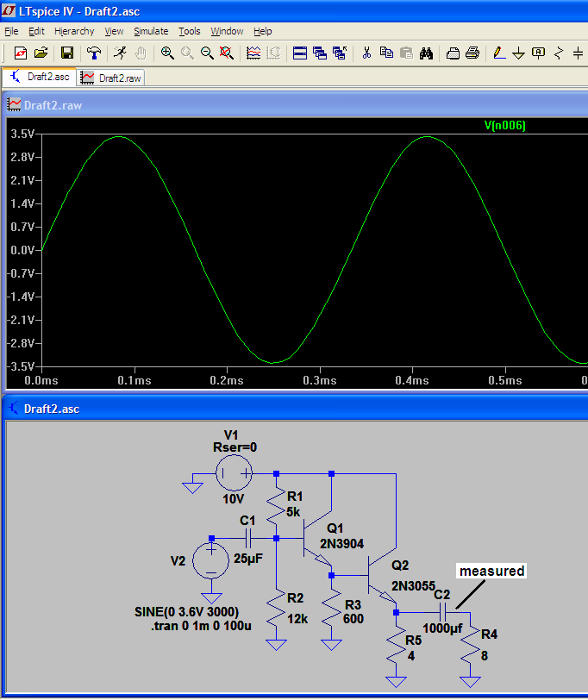Open the View menu
This screenshot has height=700, width=588.
click(x=114, y=31)
